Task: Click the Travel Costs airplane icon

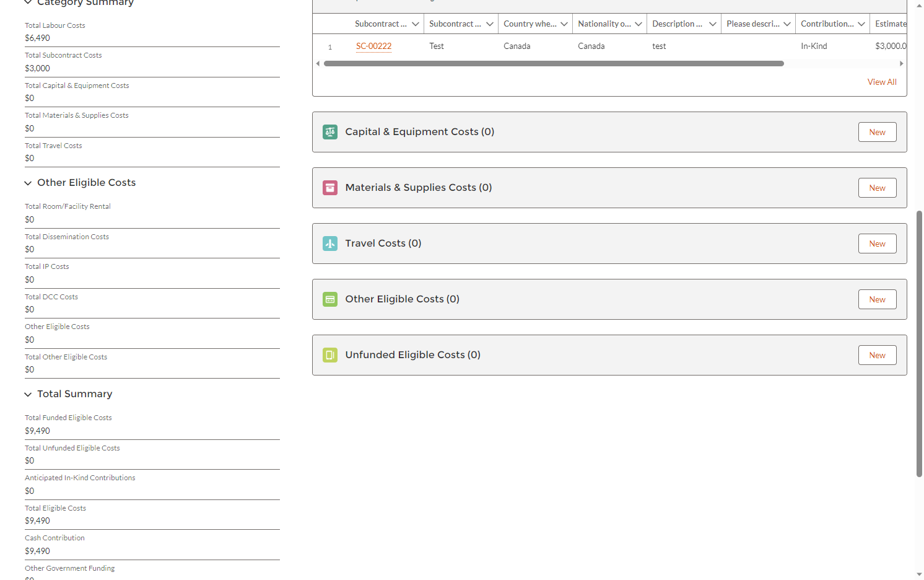Action: [x=330, y=244]
